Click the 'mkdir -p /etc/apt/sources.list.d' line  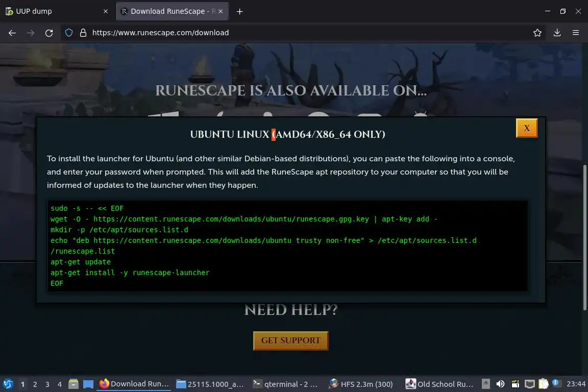coord(119,230)
